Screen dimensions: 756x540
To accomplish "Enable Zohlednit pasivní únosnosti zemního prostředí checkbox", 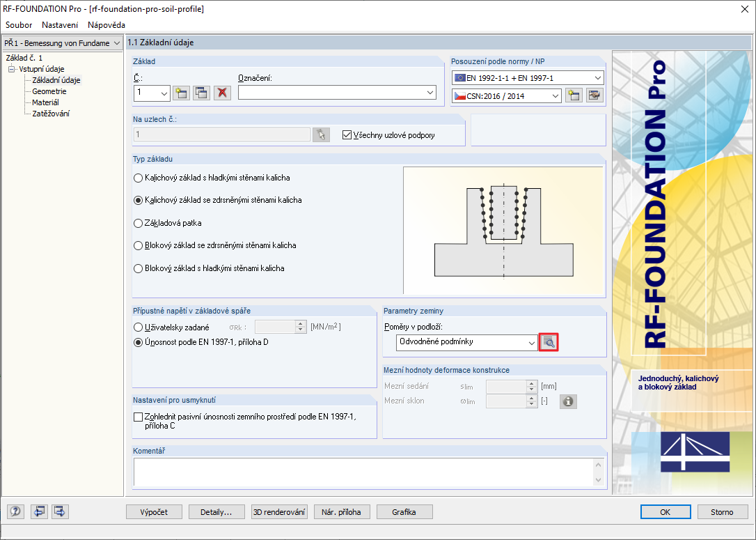I will 139,417.
